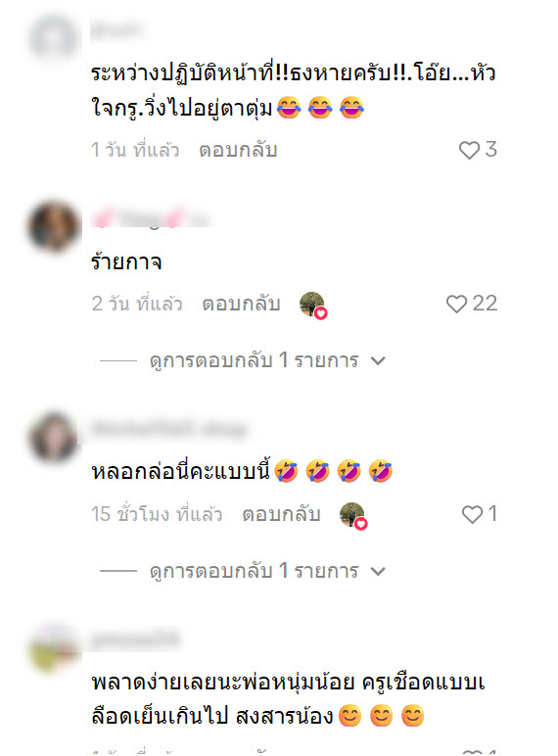Expand 1 reply under หลอกล่อนี่คะแบบนี้ comment

tap(254, 571)
